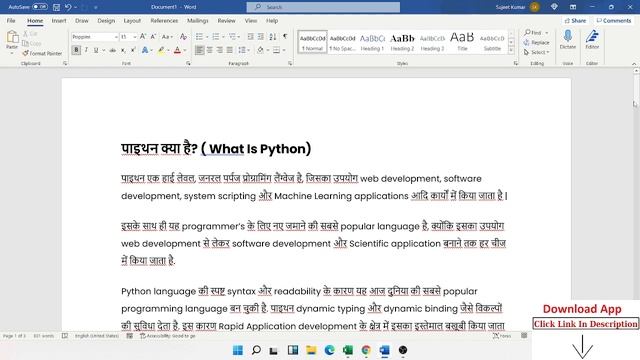Apply paragraph shading fill color
Image resolution: width=640 pixels, height=360 pixels.
point(260,50)
